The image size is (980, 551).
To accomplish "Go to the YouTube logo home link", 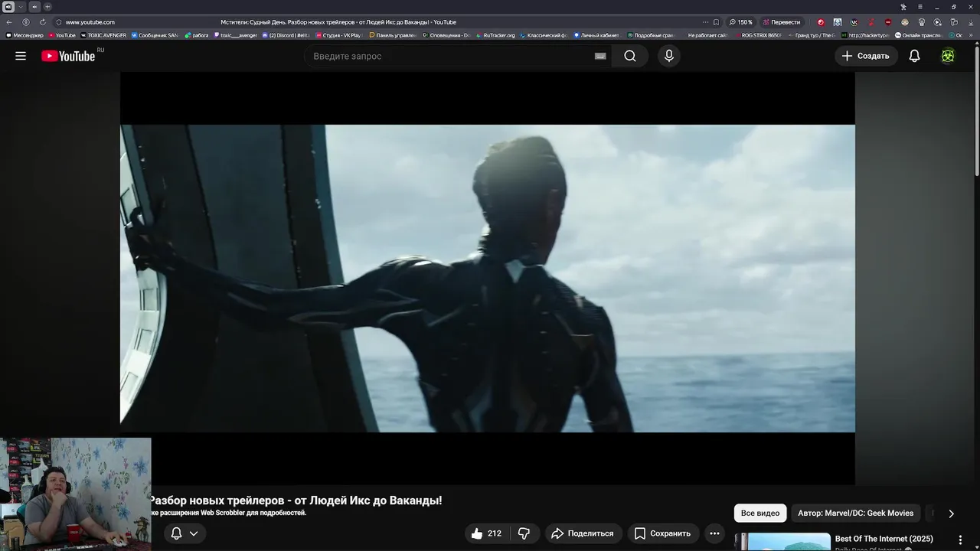I will [x=68, y=56].
